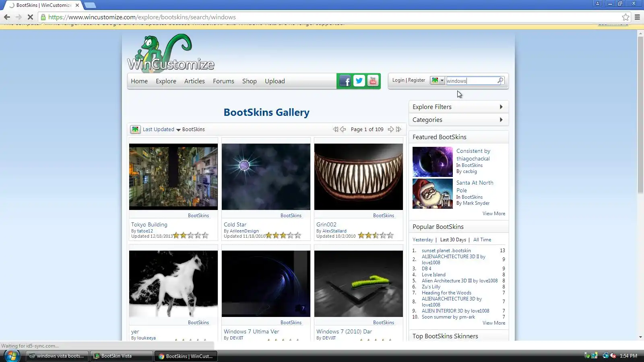Open 'Heading for the Woods' popular entry
The image size is (644, 362).
446,293
